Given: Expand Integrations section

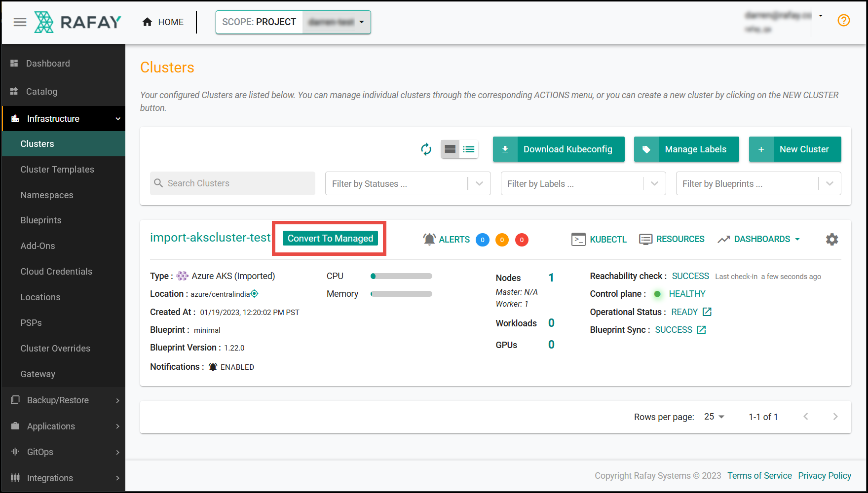Looking at the screenshot, I should pos(64,478).
